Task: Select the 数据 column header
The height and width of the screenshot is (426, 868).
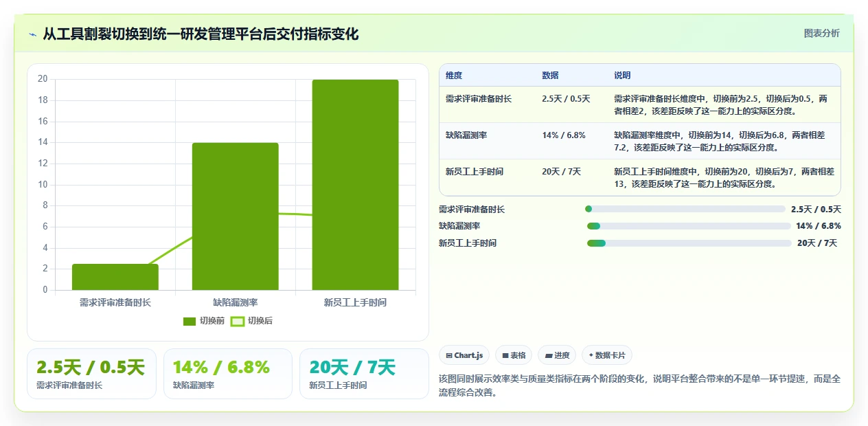Action: click(550, 76)
